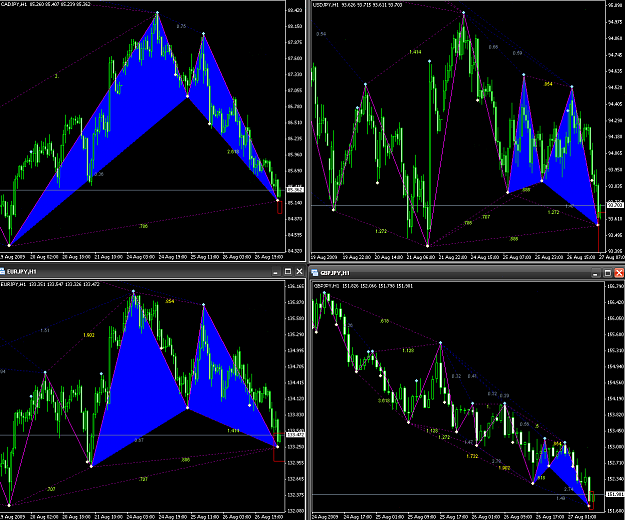Minimize the GBPJPY,H1 chart window
The height and width of the screenshot is (520, 625).
(596, 273)
